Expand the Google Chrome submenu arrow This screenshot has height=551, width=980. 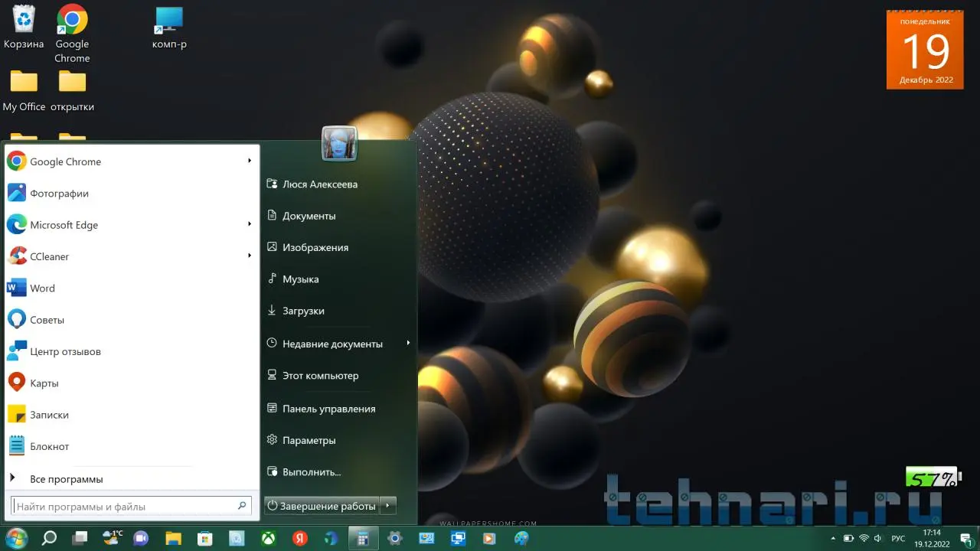[250, 161]
